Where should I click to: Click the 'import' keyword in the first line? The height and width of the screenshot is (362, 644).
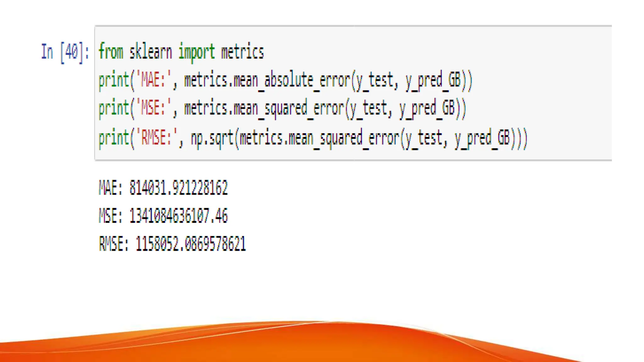click(197, 52)
